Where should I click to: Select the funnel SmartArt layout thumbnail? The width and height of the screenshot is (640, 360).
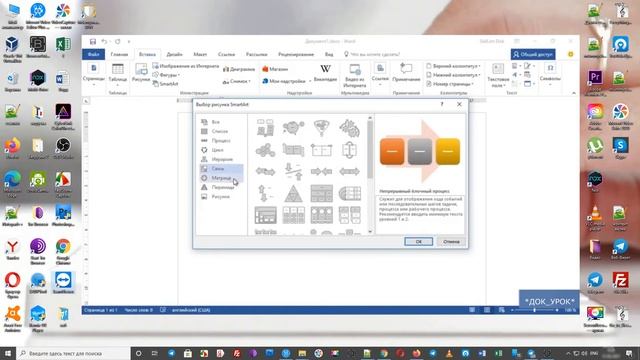click(321, 128)
